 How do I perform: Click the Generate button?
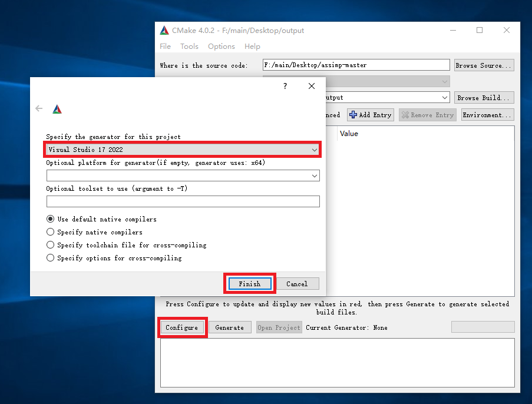point(230,327)
